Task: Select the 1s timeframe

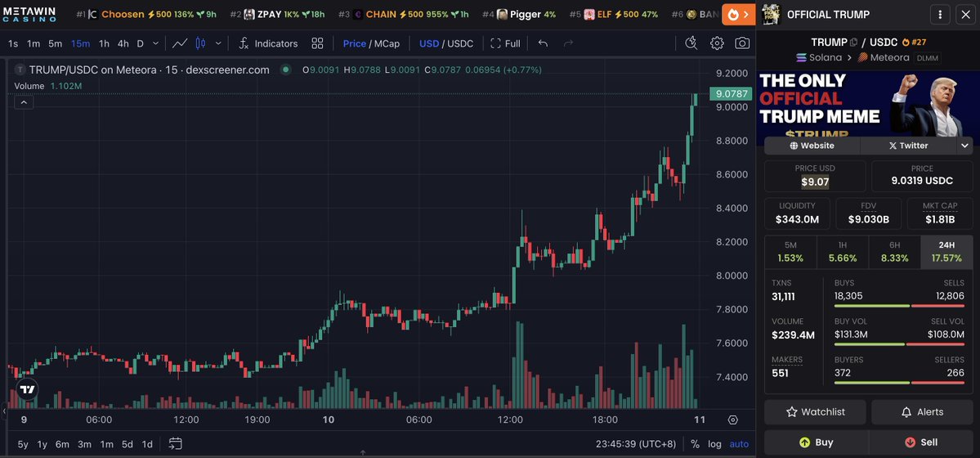Action: pos(13,43)
